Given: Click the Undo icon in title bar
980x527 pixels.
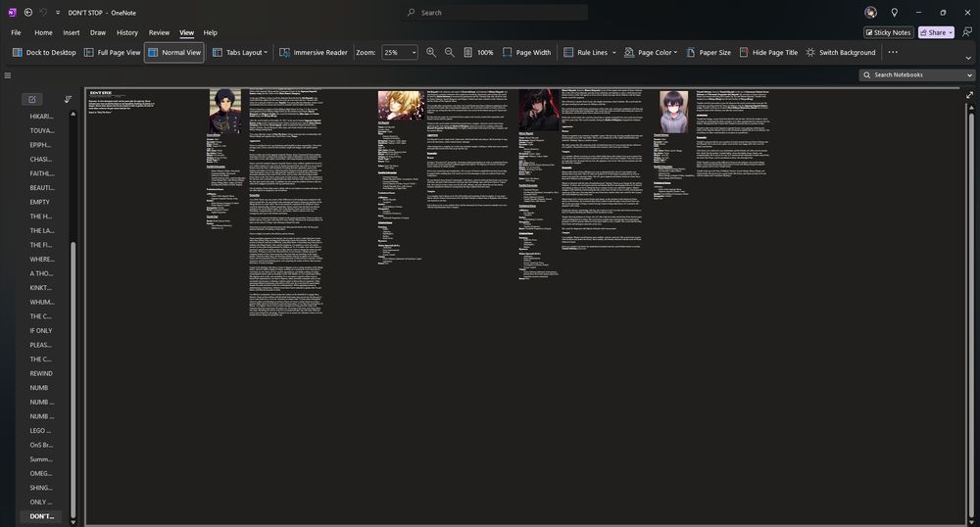Looking at the screenshot, I should click(43, 13).
